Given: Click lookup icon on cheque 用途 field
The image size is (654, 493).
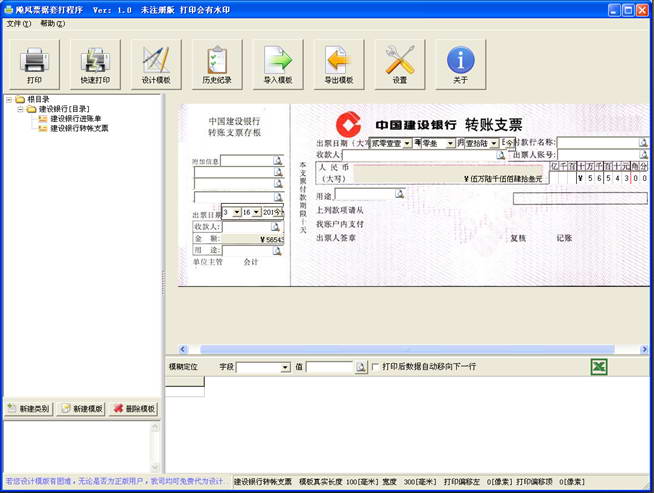Looking at the screenshot, I should click(x=400, y=194).
